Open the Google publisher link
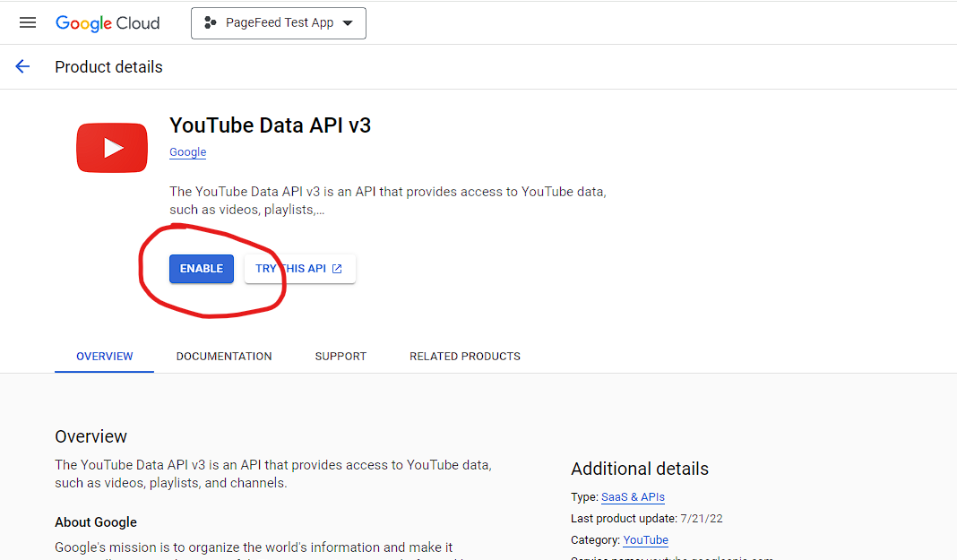Image resolution: width=957 pixels, height=560 pixels. (x=187, y=152)
